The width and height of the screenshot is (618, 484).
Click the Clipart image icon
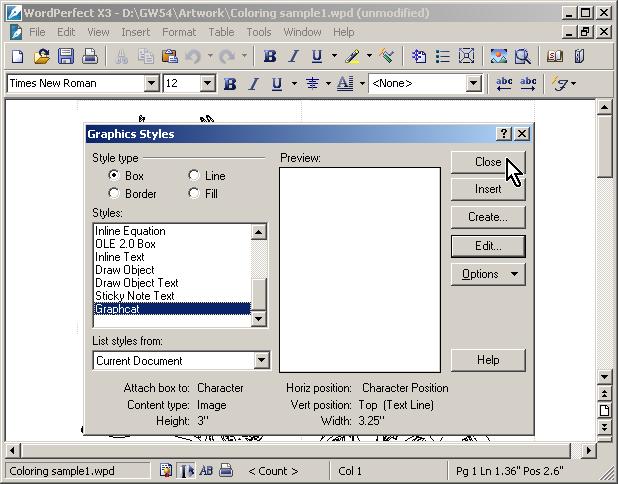click(x=499, y=56)
